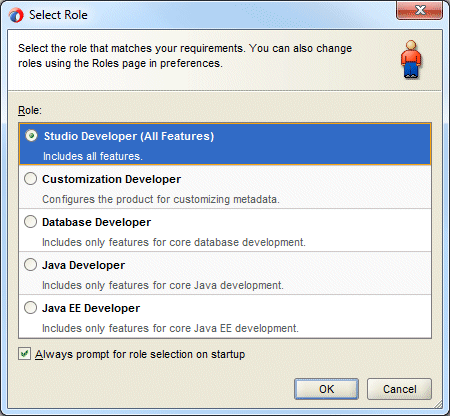Click the Java Developer title text

point(83,265)
